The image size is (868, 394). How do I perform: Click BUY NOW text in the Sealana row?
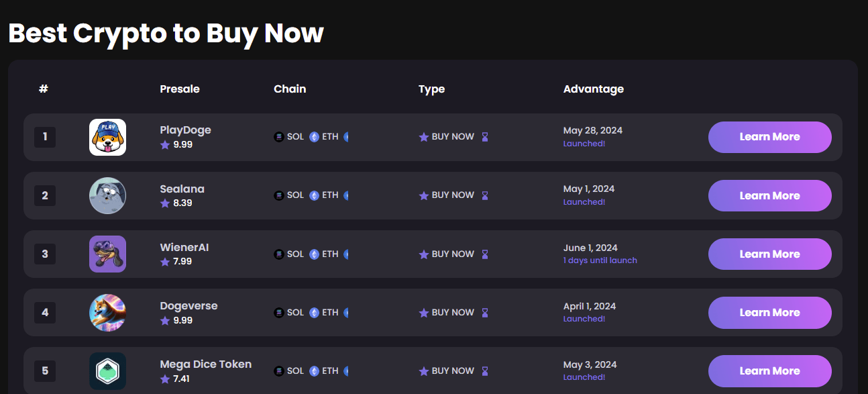[453, 195]
